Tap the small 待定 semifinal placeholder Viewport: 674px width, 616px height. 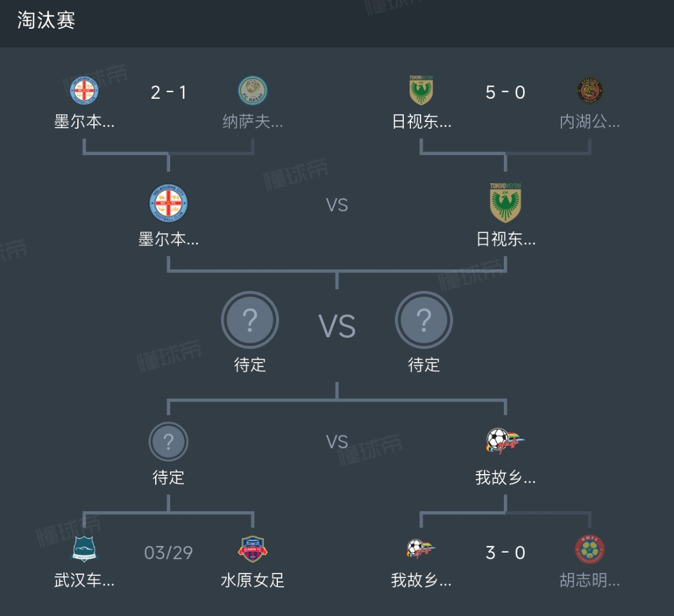[x=168, y=442]
